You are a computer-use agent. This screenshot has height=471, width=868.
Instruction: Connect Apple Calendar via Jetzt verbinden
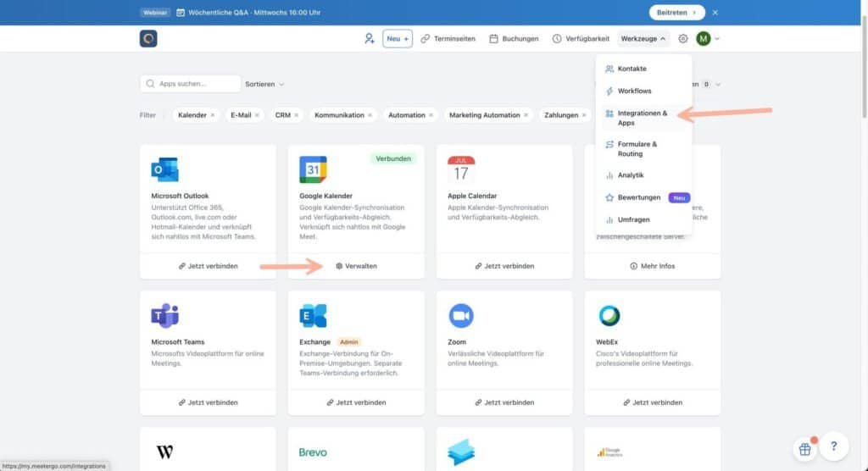[x=504, y=266]
